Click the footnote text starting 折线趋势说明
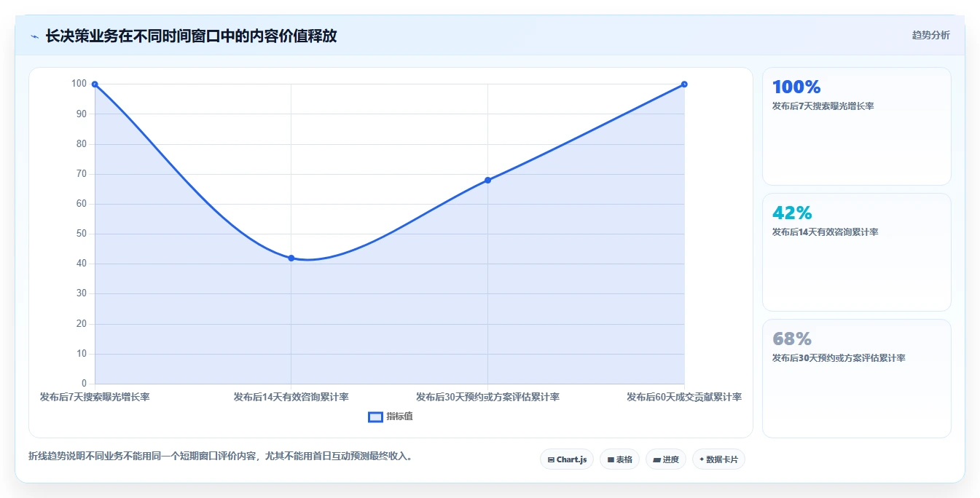Image resolution: width=980 pixels, height=498 pixels. tap(221, 456)
